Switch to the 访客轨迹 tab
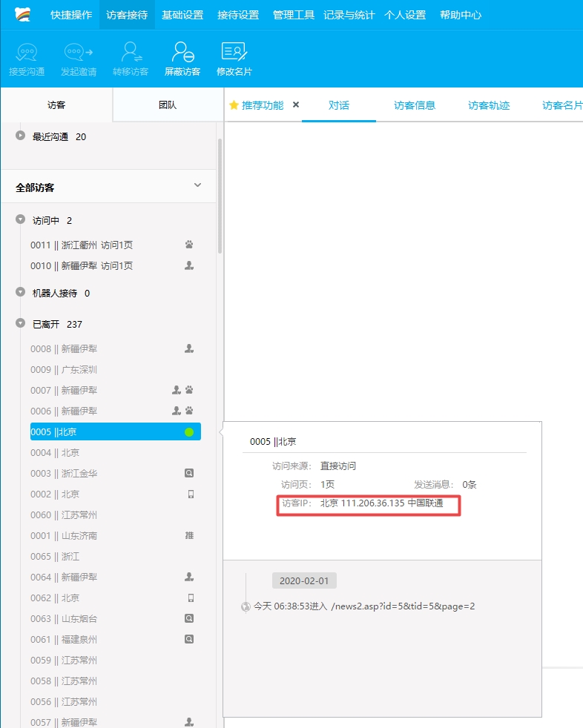The width and height of the screenshot is (583, 728). click(489, 105)
